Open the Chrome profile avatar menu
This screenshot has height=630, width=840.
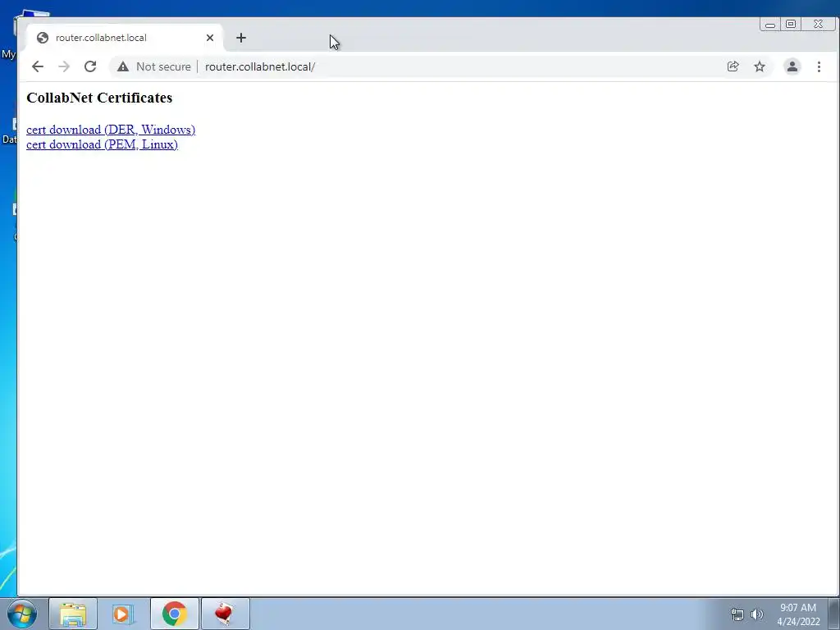tap(792, 66)
